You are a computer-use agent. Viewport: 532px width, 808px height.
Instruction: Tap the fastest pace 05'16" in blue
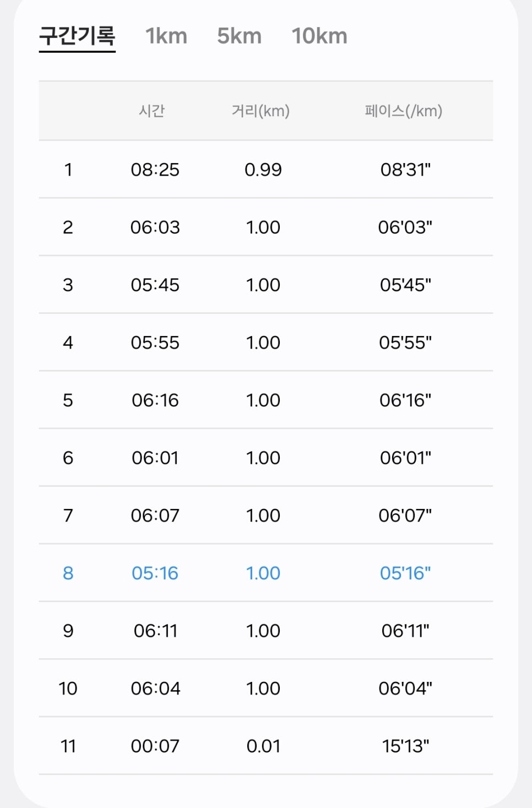(405, 573)
